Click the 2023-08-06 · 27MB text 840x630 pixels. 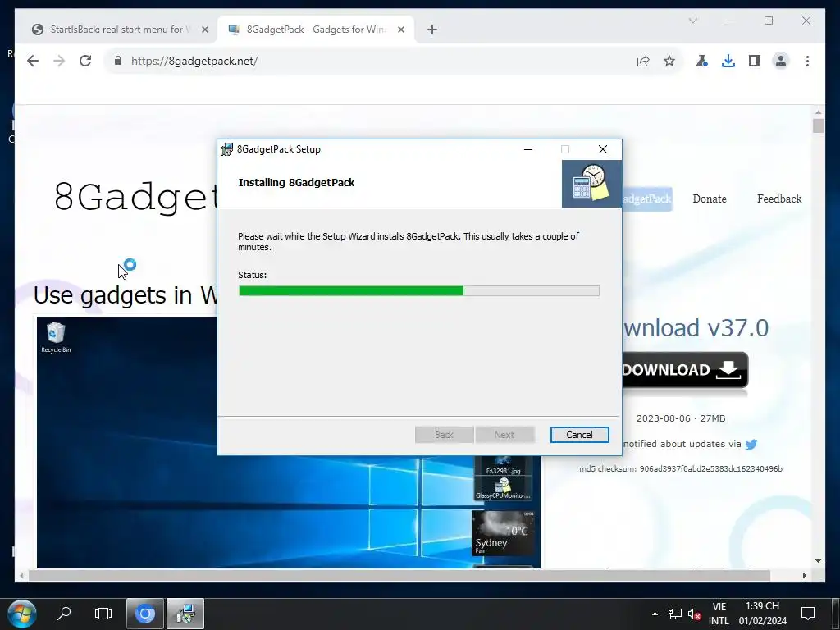point(680,418)
